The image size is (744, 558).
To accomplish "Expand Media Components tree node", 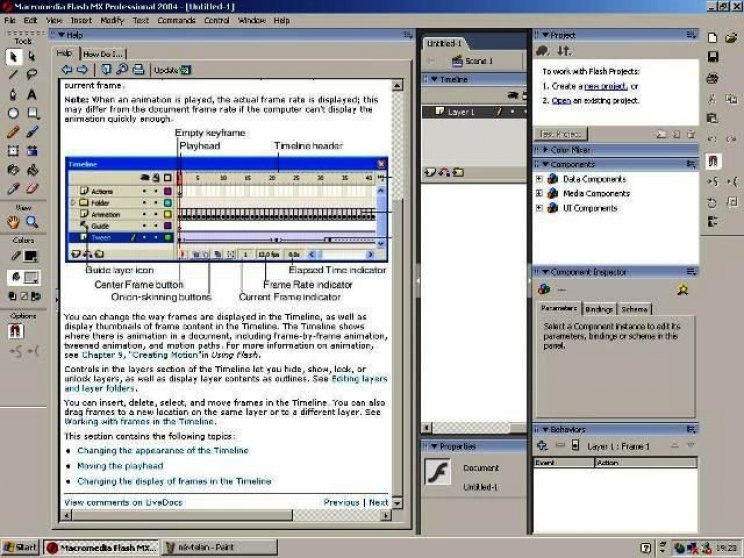I will tap(539, 193).
